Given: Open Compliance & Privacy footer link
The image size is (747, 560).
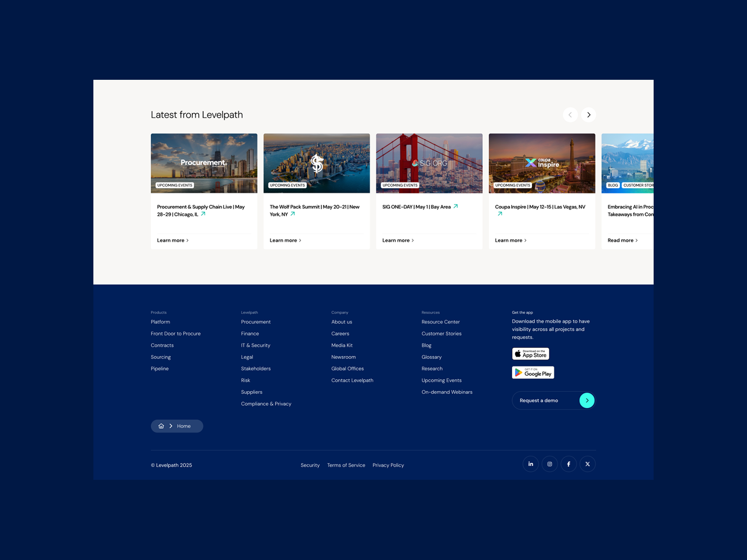Looking at the screenshot, I should point(266,404).
